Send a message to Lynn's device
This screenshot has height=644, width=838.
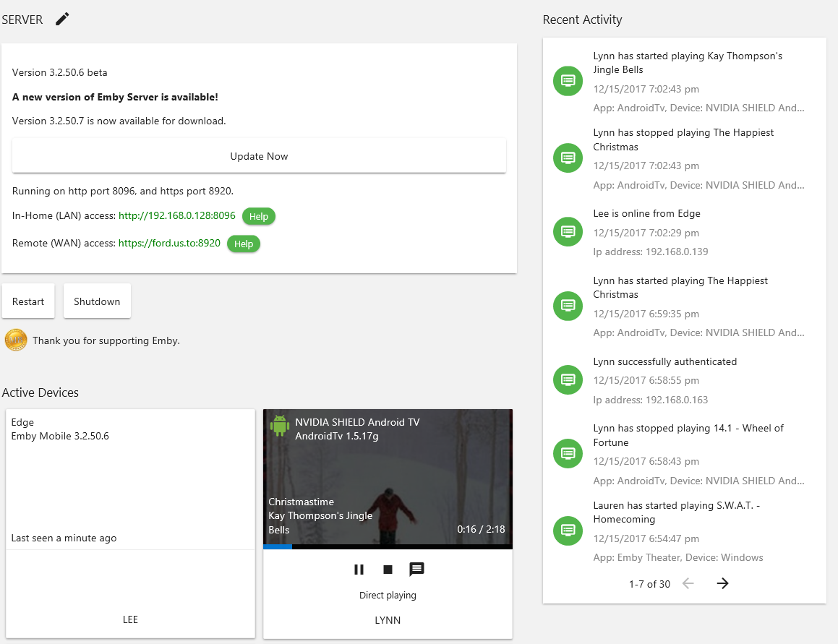[416, 570]
